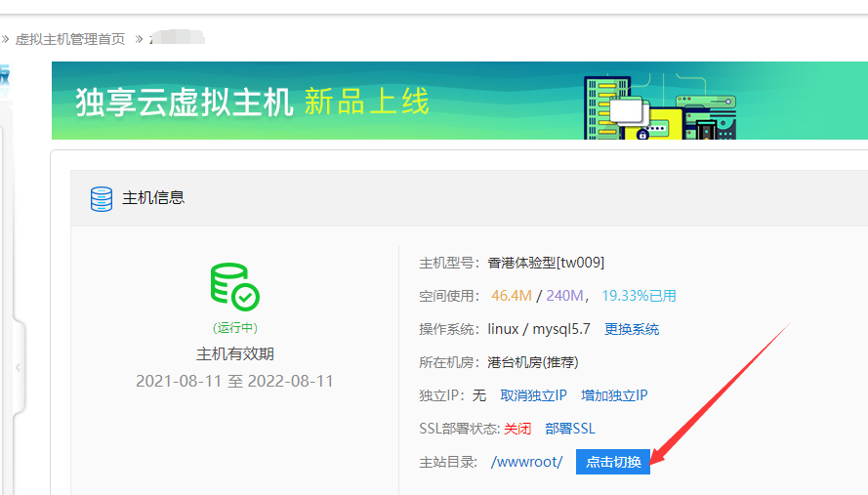This screenshot has height=495, width=868.
Task: Click the 主机信息 panel heading
Action: pyautogui.click(x=153, y=197)
